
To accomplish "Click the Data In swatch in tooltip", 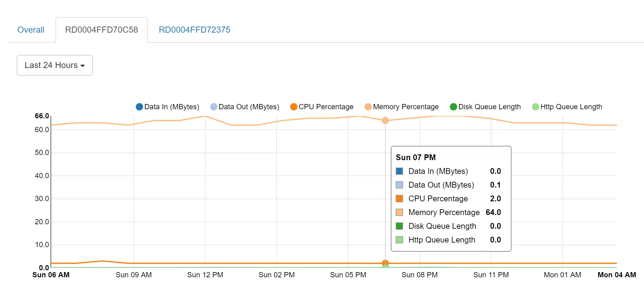I will 399,171.
